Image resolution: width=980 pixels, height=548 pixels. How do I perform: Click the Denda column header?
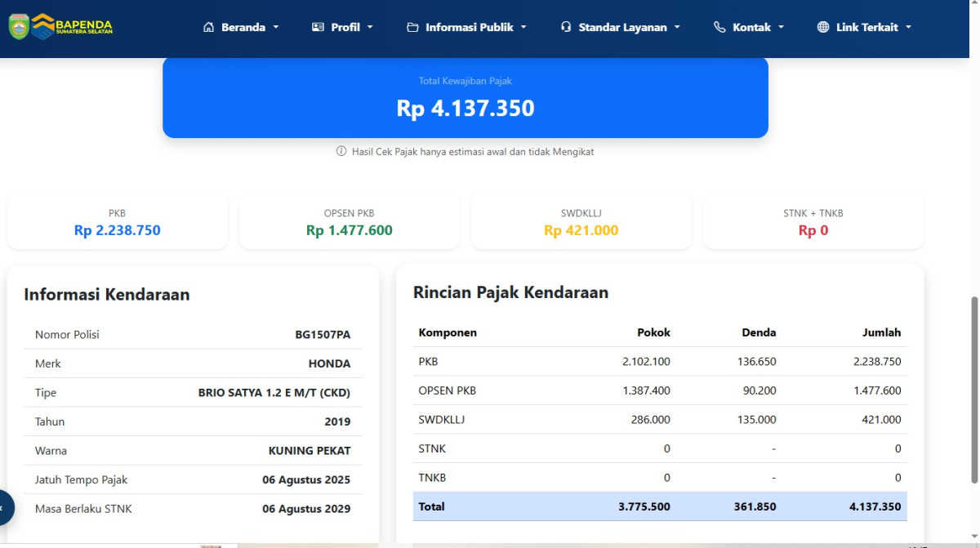pos(759,332)
